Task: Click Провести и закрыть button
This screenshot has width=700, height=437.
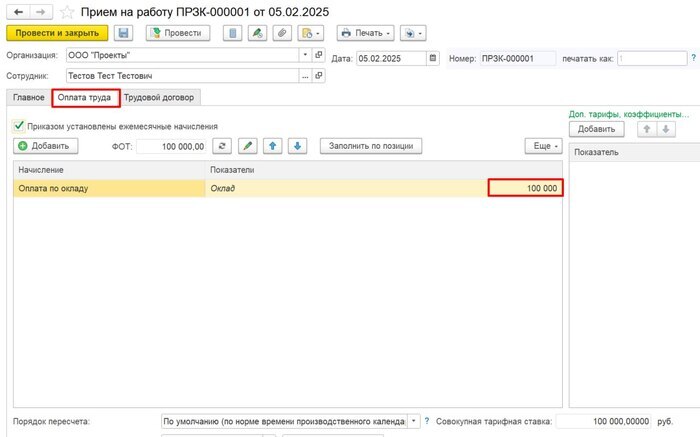Action: (57, 33)
